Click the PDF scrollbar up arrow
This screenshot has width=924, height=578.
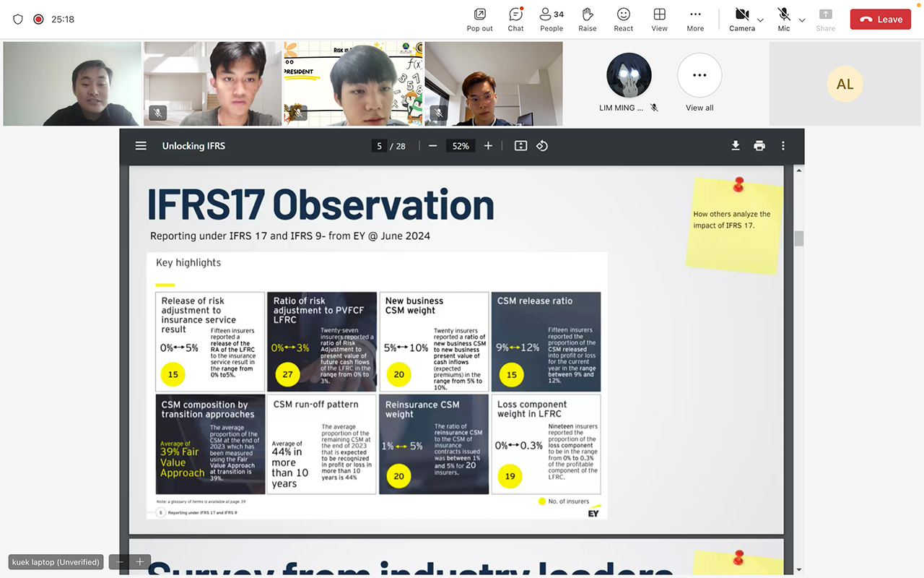click(x=798, y=170)
